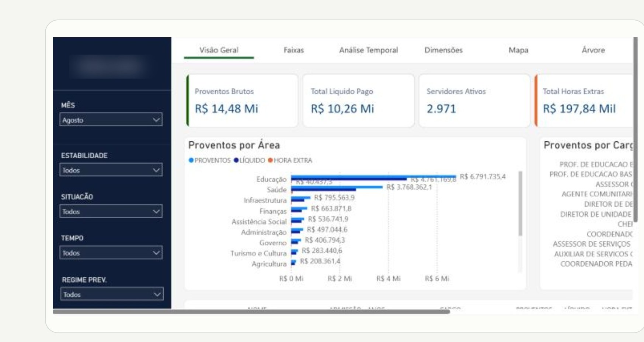Viewport: 644px width, 342px height.
Task: Select the Total Horas Extras card
Action: coord(584,101)
